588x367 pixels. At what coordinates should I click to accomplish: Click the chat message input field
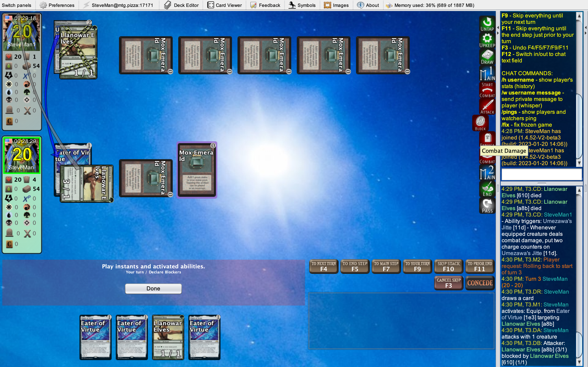541,174
